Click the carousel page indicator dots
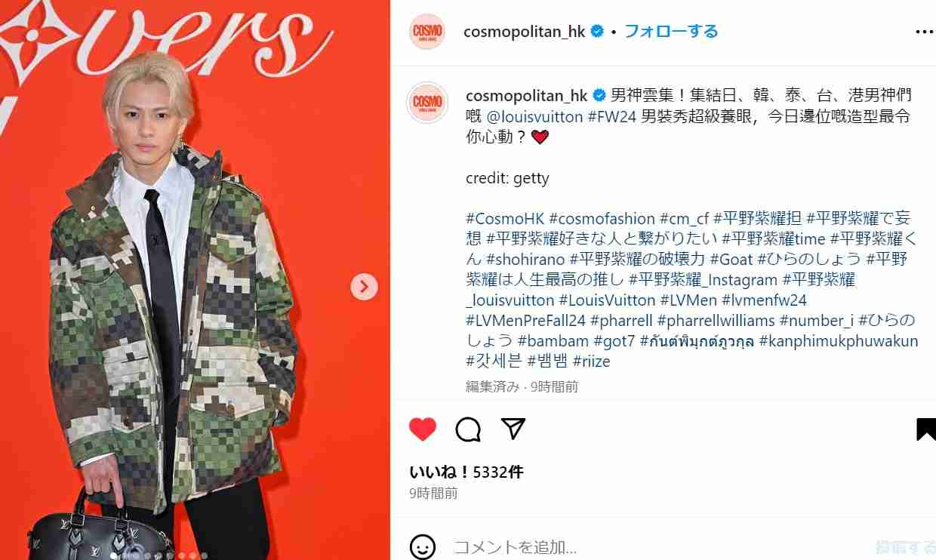 click(x=159, y=555)
